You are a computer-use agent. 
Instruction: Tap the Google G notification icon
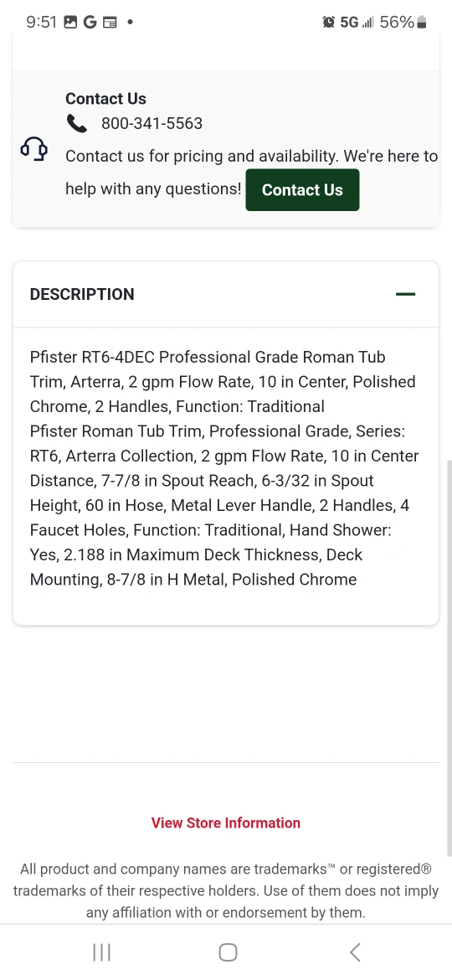point(90,23)
